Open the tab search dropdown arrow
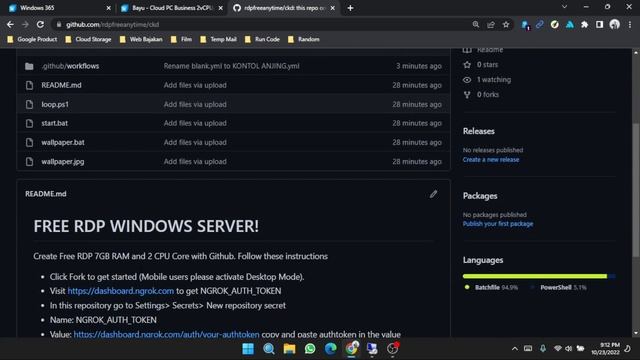Screen dimensions: 640x360 click(564, 7)
